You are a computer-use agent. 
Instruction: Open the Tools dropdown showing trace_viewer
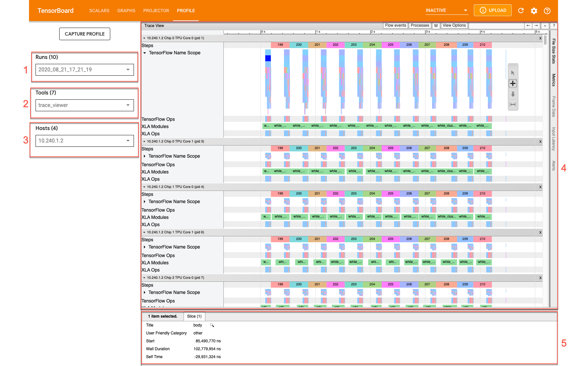tap(85, 105)
